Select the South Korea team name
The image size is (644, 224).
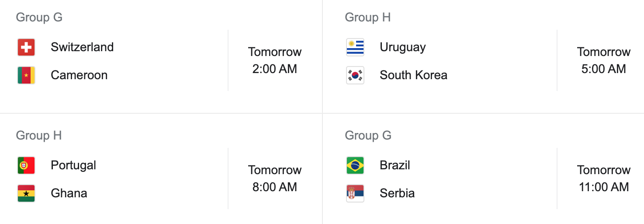[413, 75]
